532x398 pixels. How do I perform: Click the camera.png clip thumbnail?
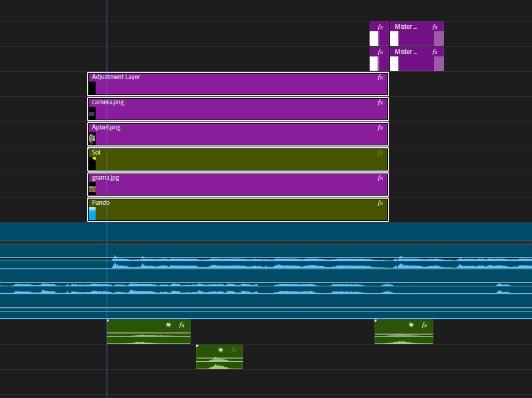pos(92,113)
